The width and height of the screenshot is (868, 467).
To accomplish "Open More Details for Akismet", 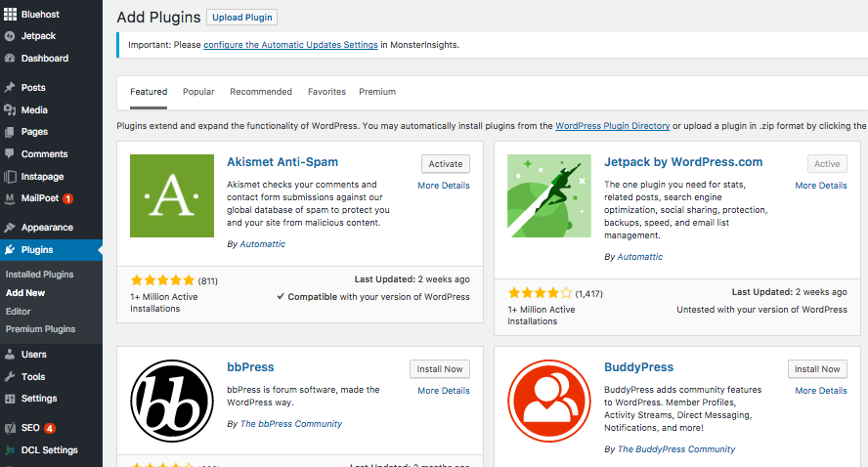I will pyautogui.click(x=444, y=186).
